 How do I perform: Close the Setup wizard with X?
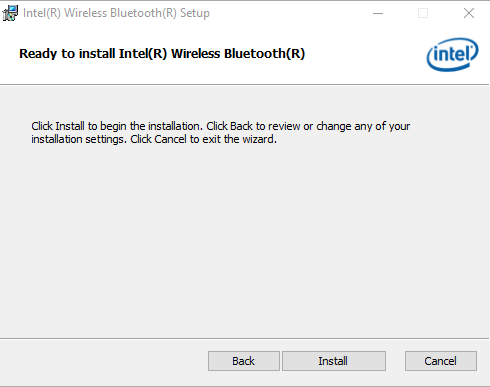click(469, 13)
